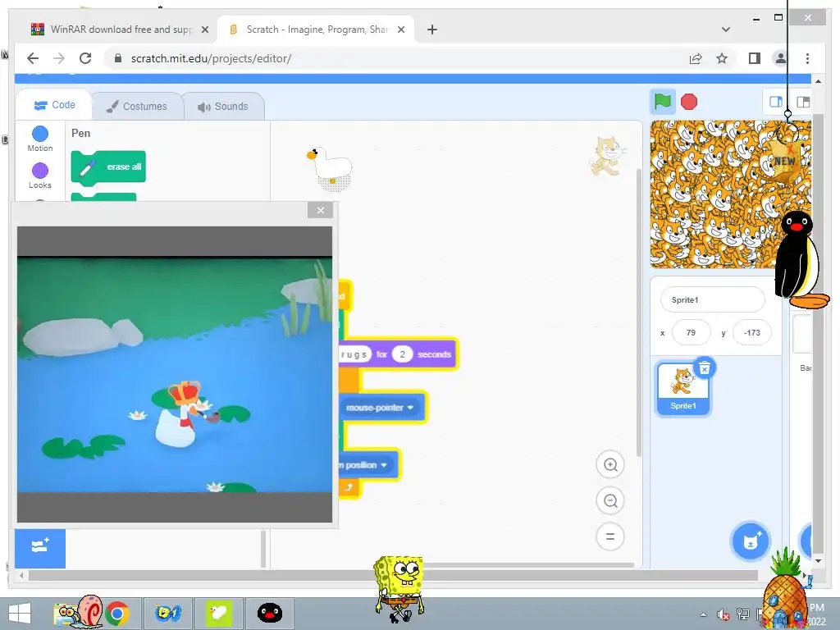
Task: Select the Looks block category
Action: [x=40, y=176]
